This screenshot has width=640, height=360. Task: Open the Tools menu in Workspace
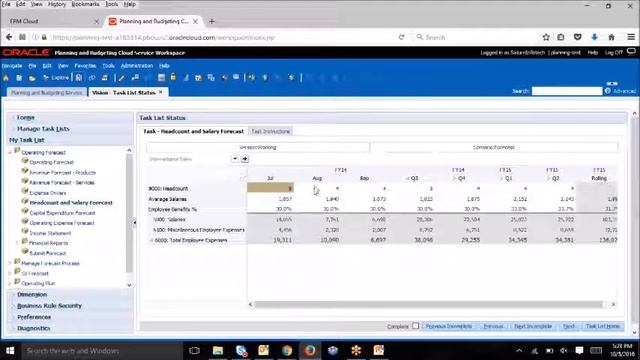point(108,66)
